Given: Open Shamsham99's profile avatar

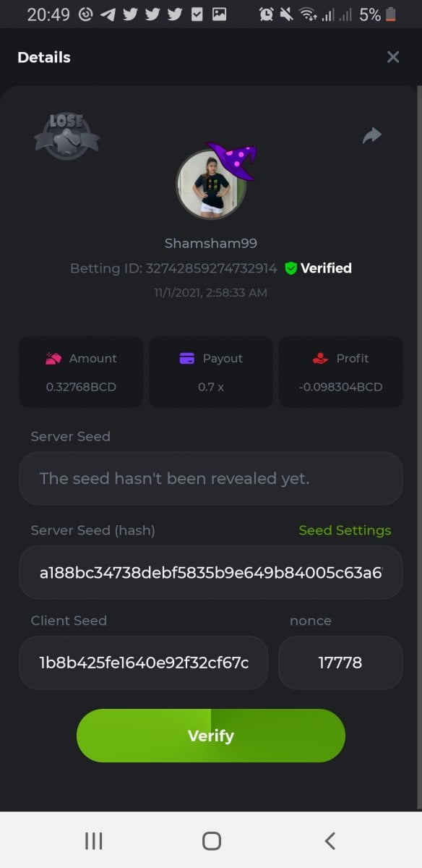Looking at the screenshot, I should pyautogui.click(x=211, y=184).
